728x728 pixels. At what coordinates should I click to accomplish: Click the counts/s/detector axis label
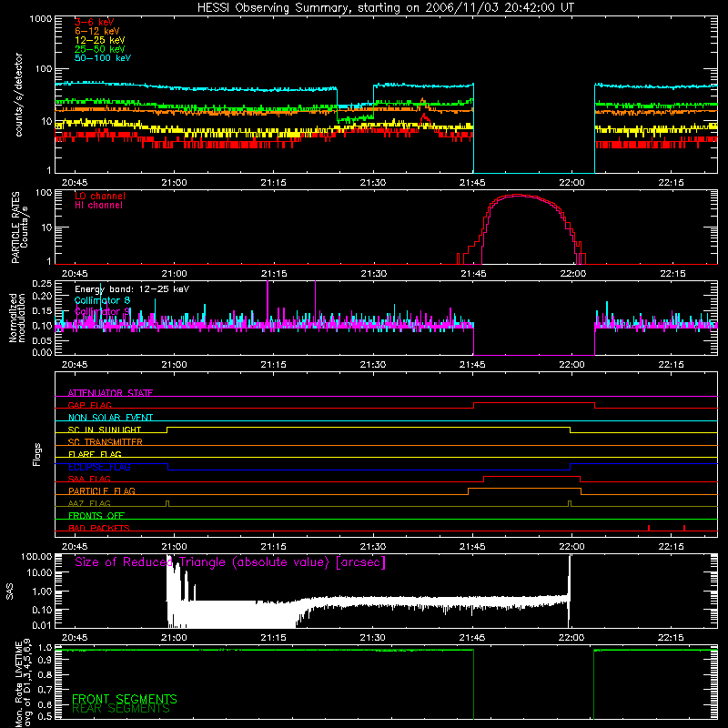coord(18,95)
